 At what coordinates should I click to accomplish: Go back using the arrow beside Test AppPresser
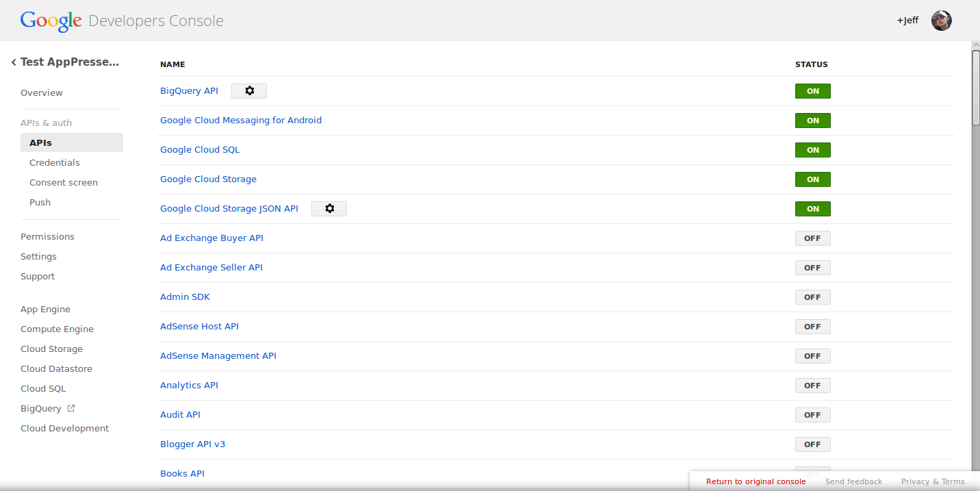14,62
